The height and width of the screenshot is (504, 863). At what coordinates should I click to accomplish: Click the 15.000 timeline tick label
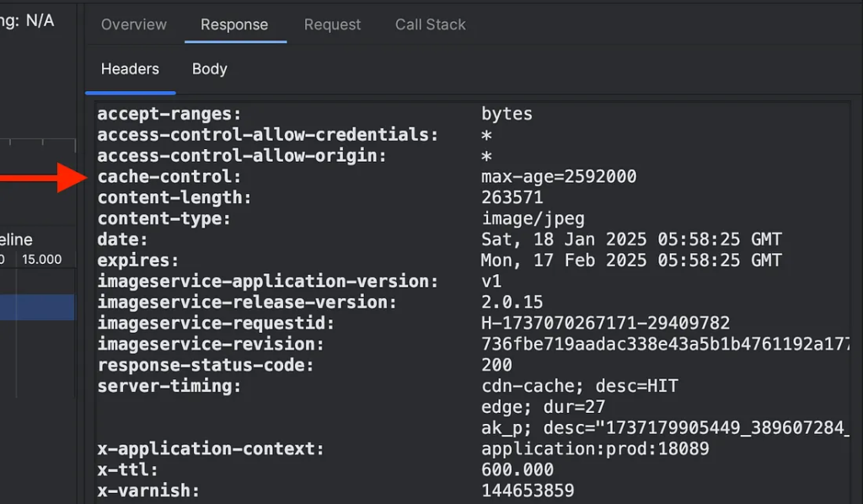tap(41, 260)
